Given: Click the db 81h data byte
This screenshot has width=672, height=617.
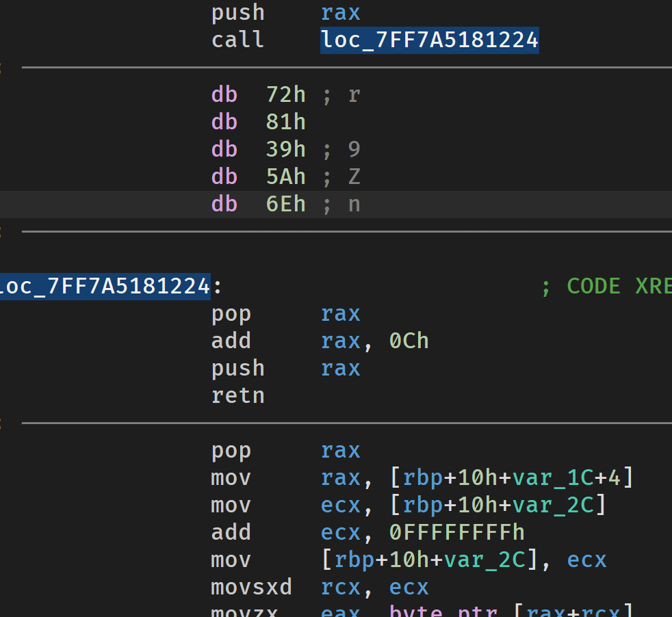Looking at the screenshot, I should (x=285, y=122).
